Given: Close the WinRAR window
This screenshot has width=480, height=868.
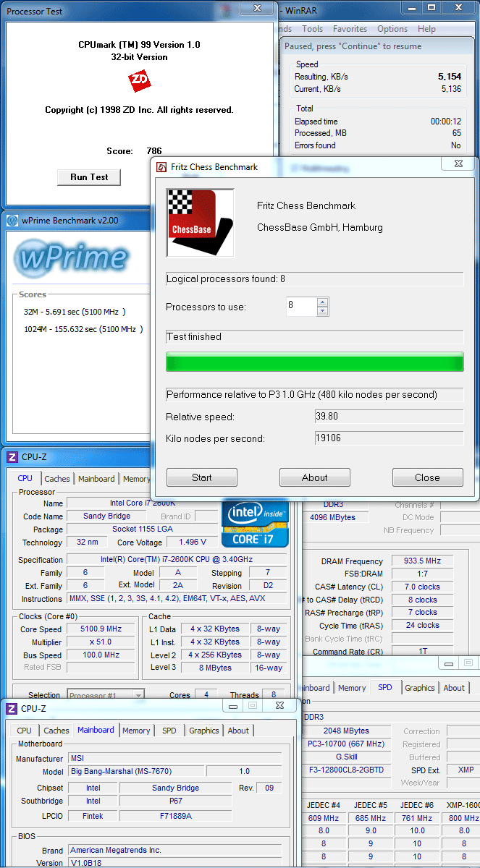Looking at the screenshot, I should tap(459, 8).
